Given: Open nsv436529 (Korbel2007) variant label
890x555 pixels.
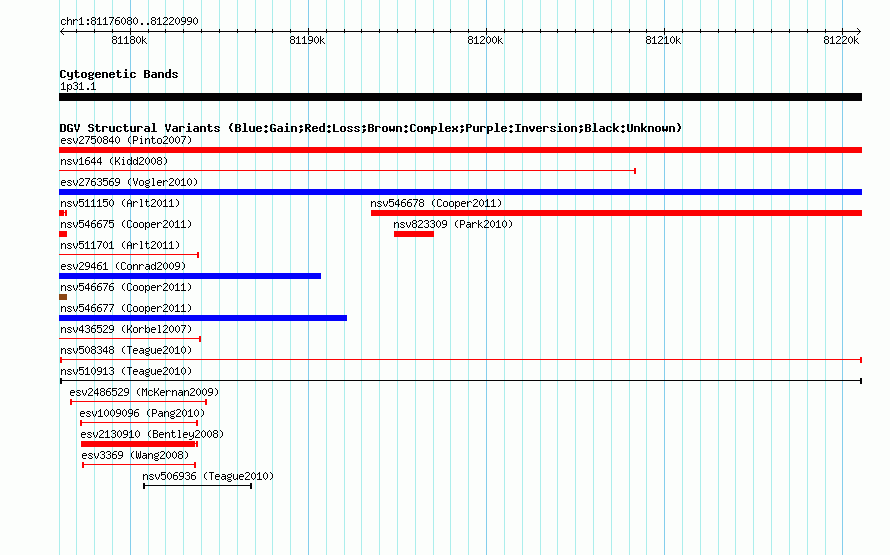Looking at the screenshot, I should (126, 329).
